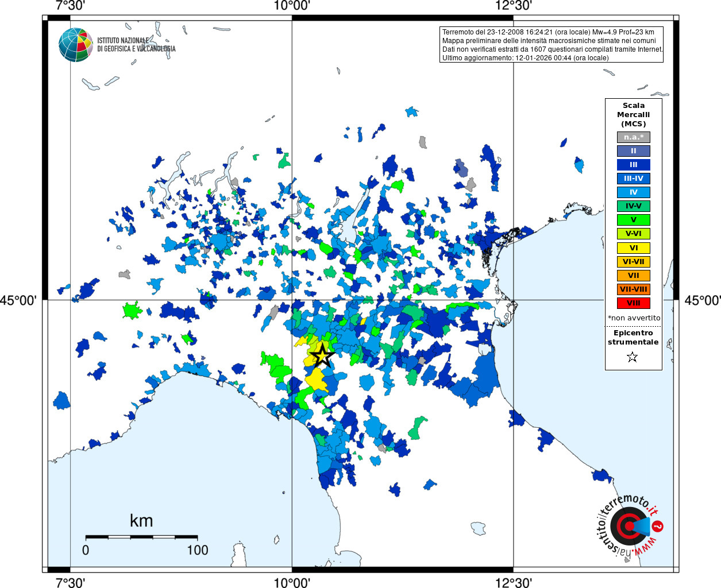Viewport: 721px width, 588px height.
Task: Click the Istituto Nazionale di Geofisica text
Action: (136, 45)
